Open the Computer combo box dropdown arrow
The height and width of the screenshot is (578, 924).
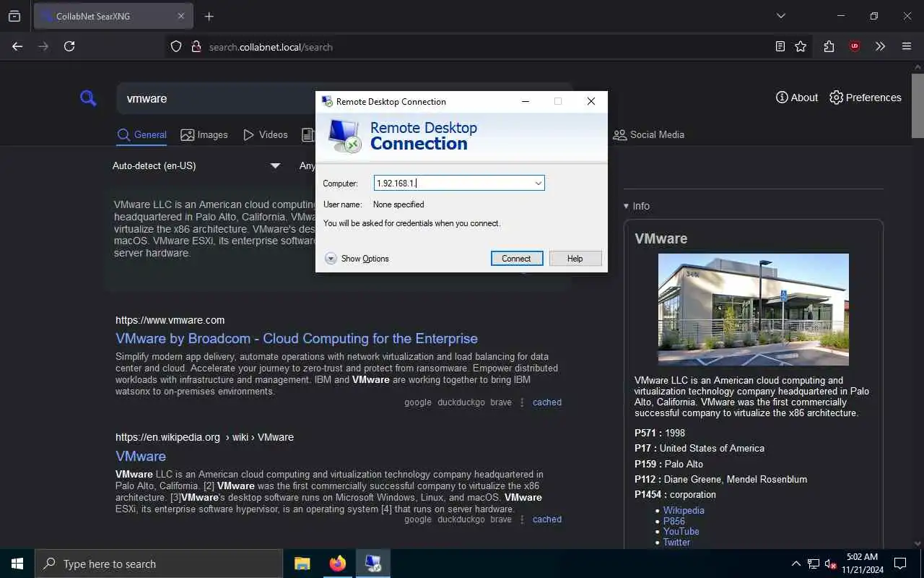[x=538, y=184]
